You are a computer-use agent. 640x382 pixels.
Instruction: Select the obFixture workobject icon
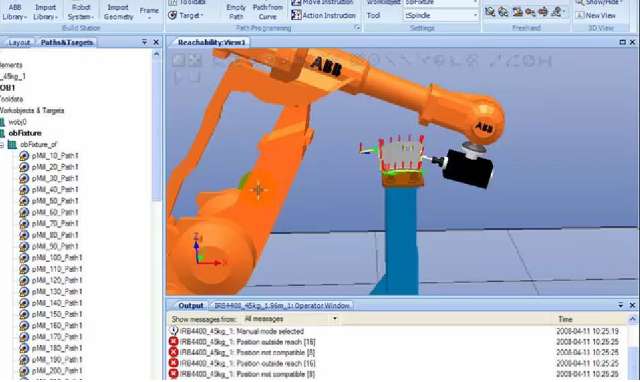coord(2,133)
